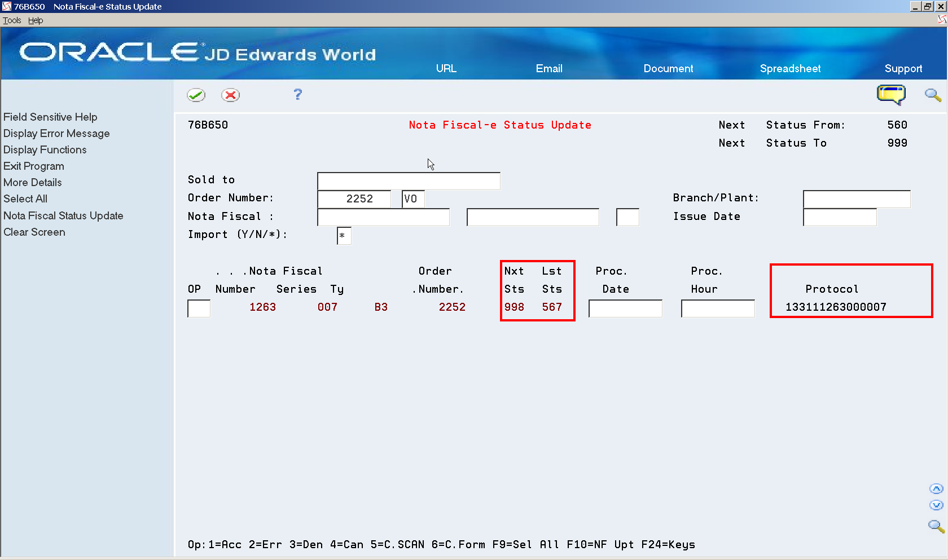
Task: Select Display Error Message
Action: click(56, 133)
